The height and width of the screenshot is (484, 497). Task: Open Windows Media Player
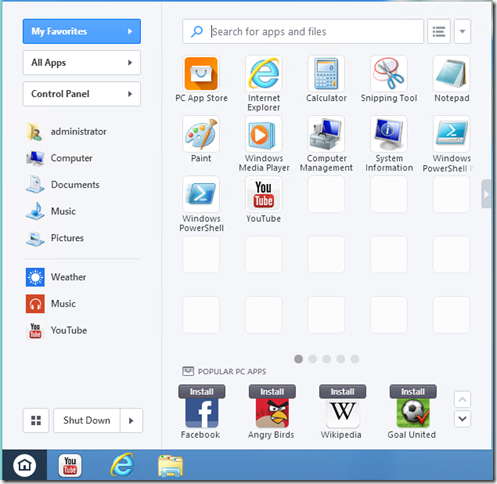tap(264, 134)
